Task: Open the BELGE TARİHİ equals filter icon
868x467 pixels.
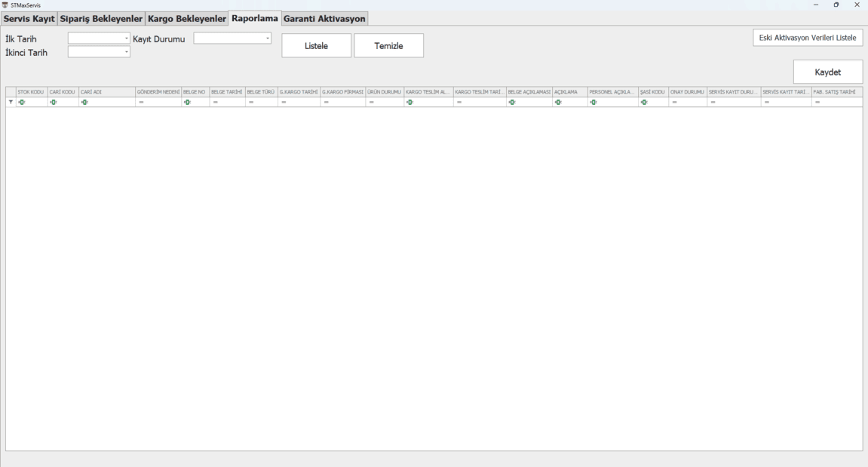Action: tap(216, 102)
